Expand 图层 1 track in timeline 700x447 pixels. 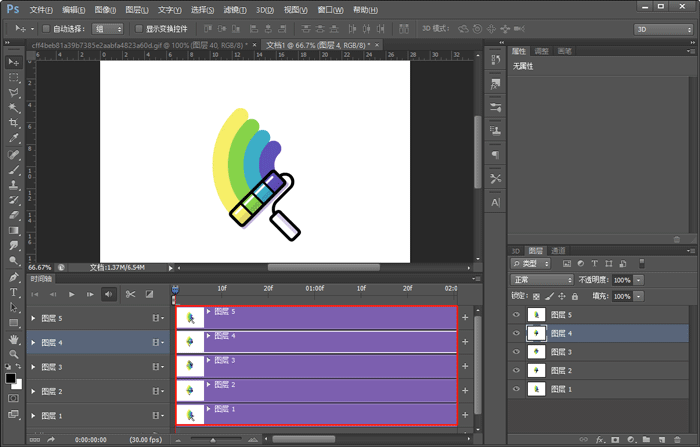tap(33, 416)
